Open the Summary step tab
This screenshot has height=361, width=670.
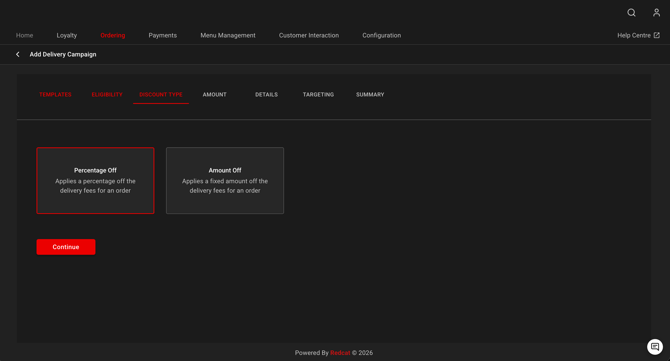coord(370,94)
